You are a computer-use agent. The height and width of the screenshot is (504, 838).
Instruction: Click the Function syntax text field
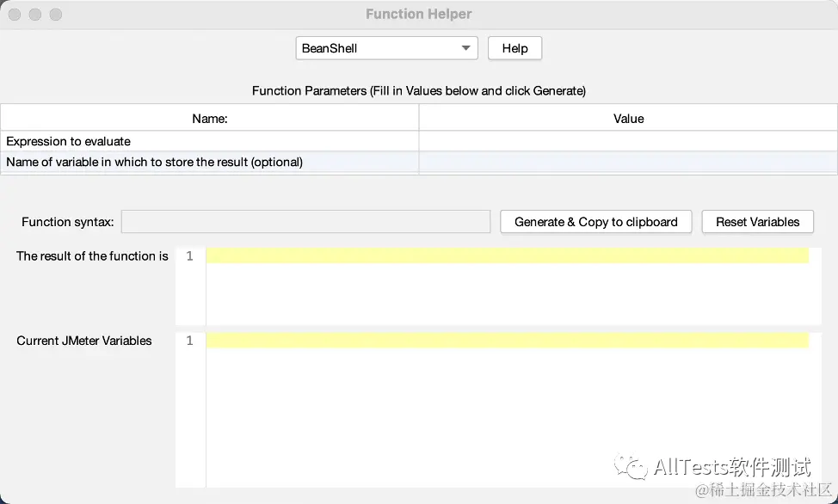[x=305, y=222]
